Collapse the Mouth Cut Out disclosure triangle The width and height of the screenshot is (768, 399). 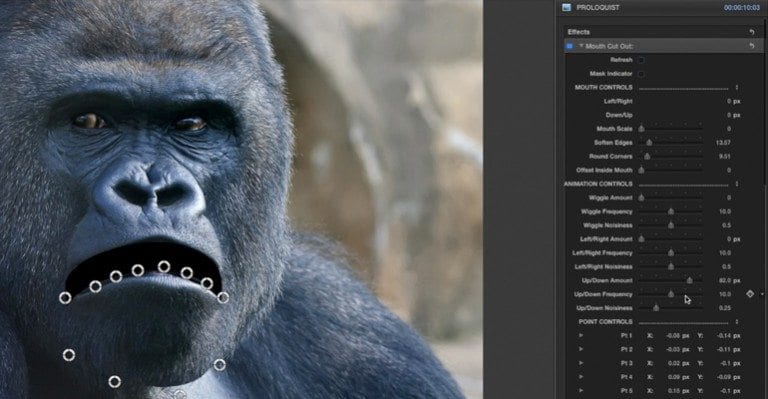581,46
